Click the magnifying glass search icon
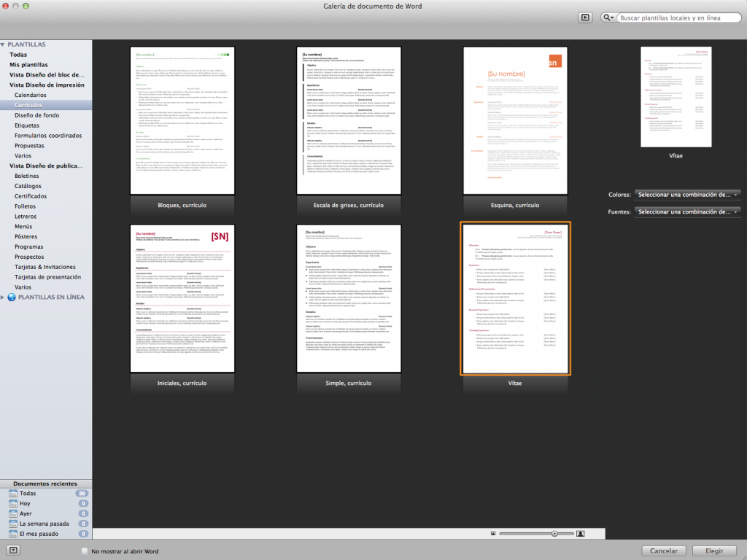This screenshot has width=747, height=560. pyautogui.click(x=608, y=17)
